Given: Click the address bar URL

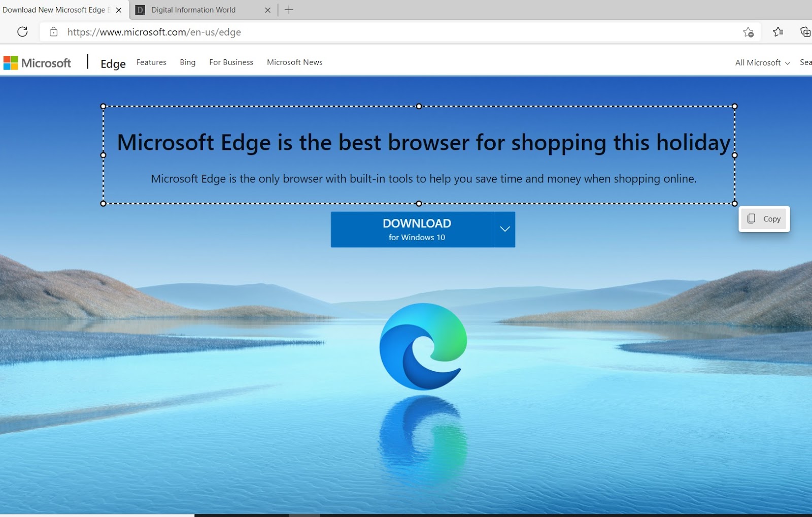Looking at the screenshot, I should tap(154, 31).
